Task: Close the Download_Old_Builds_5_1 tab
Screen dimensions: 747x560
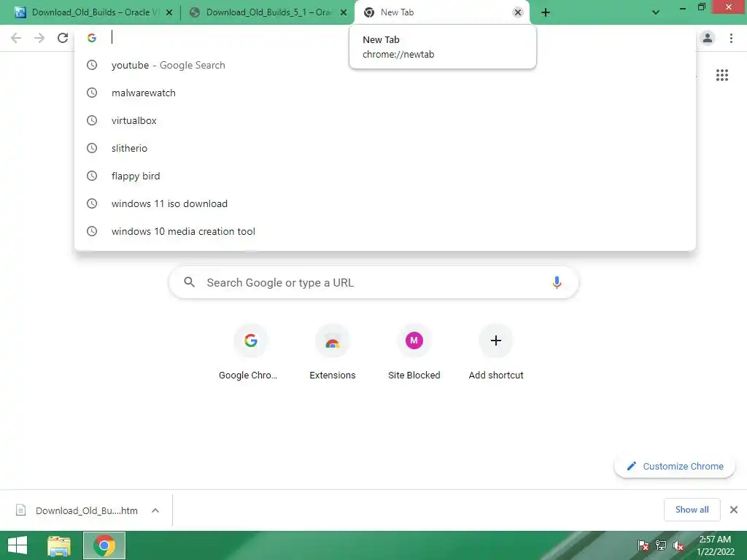Action: click(344, 12)
